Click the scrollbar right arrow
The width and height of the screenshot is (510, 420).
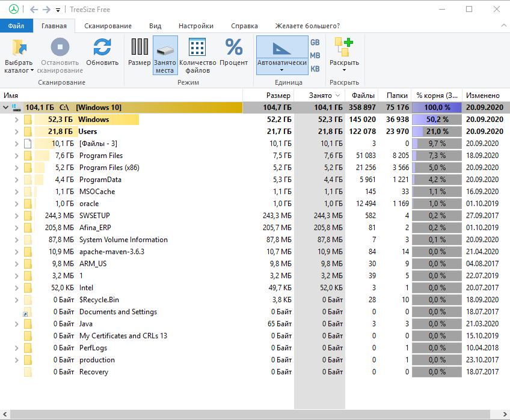pyautogui.click(x=505, y=414)
